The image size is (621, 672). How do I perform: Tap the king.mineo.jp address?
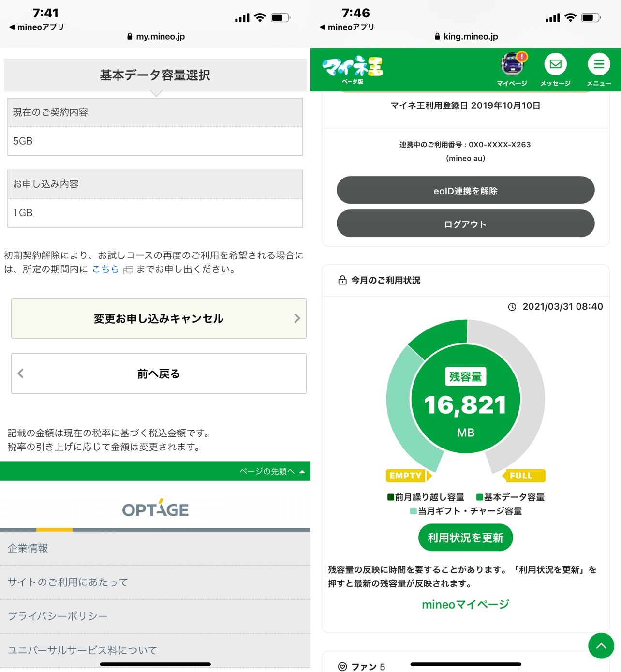(x=471, y=36)
